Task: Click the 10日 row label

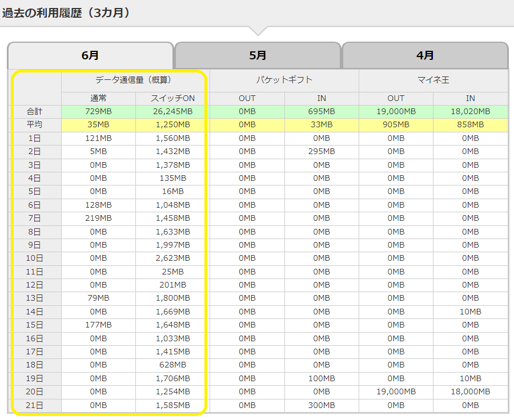Action: click(x=34, y=258)
